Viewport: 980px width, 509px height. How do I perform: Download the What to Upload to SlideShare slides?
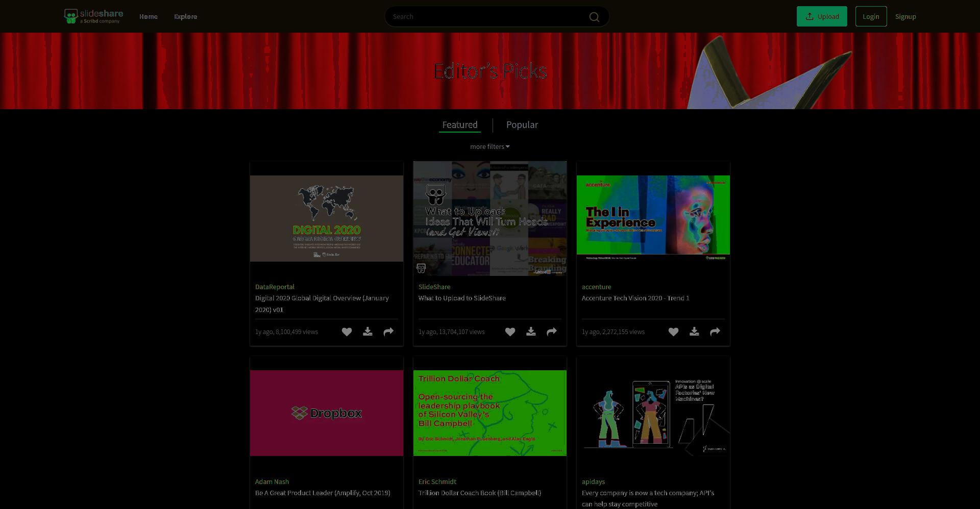click(x=531, y=332)
